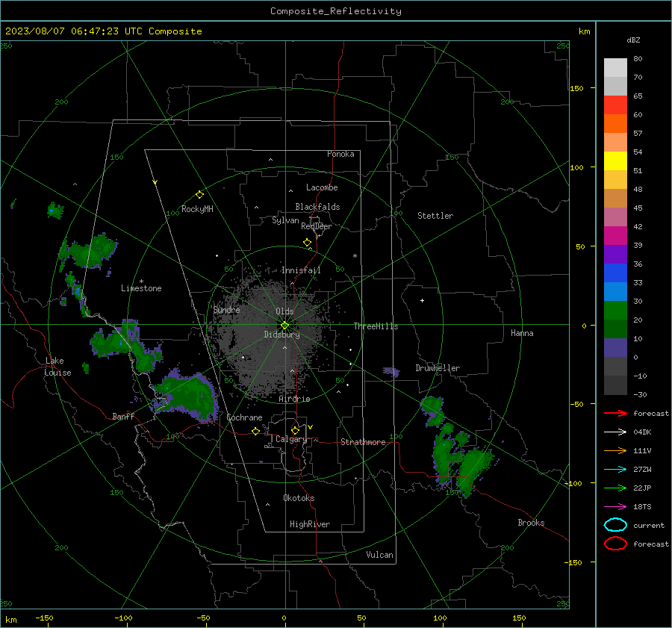Click the yellow diamond marker below Cochrane
Screen dimensions: 672x628
click(x=256, y=431)
